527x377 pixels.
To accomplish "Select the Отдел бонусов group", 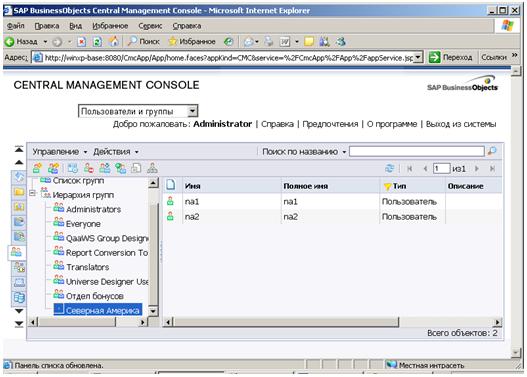I will [x=95, y=296].
